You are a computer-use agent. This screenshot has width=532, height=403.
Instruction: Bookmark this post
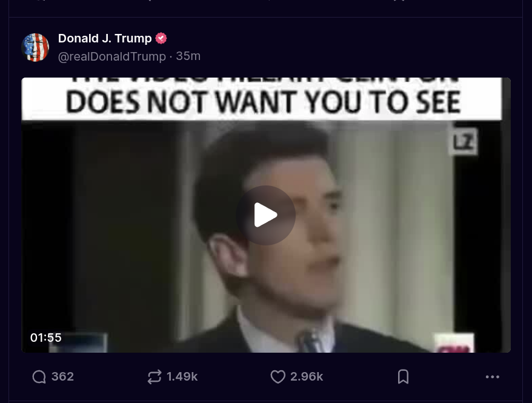click(403, 376)
